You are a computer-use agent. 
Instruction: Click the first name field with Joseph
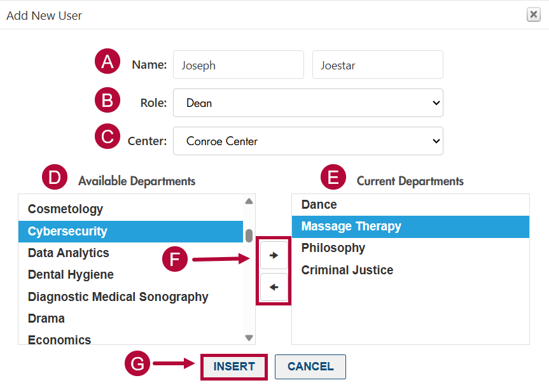coord(238,65)
